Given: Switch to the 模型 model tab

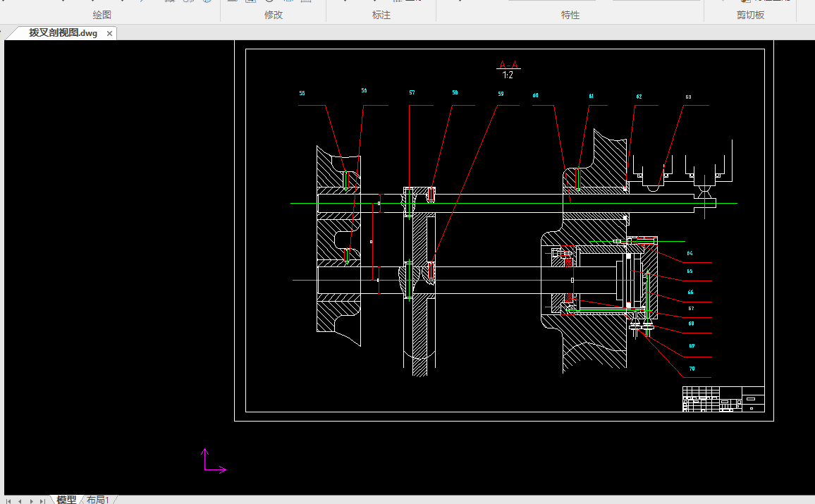Looking at the screenshot, I should pyautogui.click(x=66, y=499).
